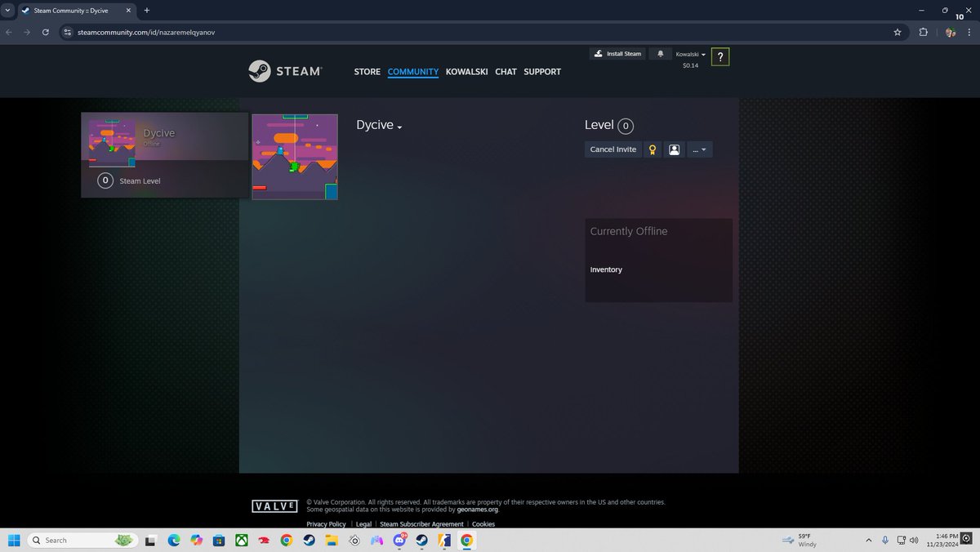Click the Windows taskbar Search box
The image size is (980, 552).
(82, 540)
